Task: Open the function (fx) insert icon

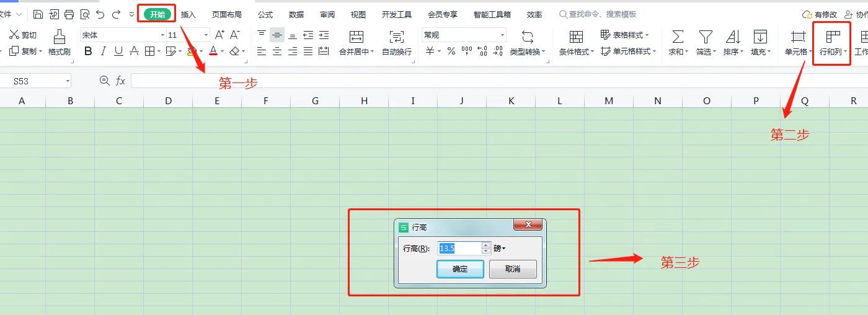Action: 121,81
